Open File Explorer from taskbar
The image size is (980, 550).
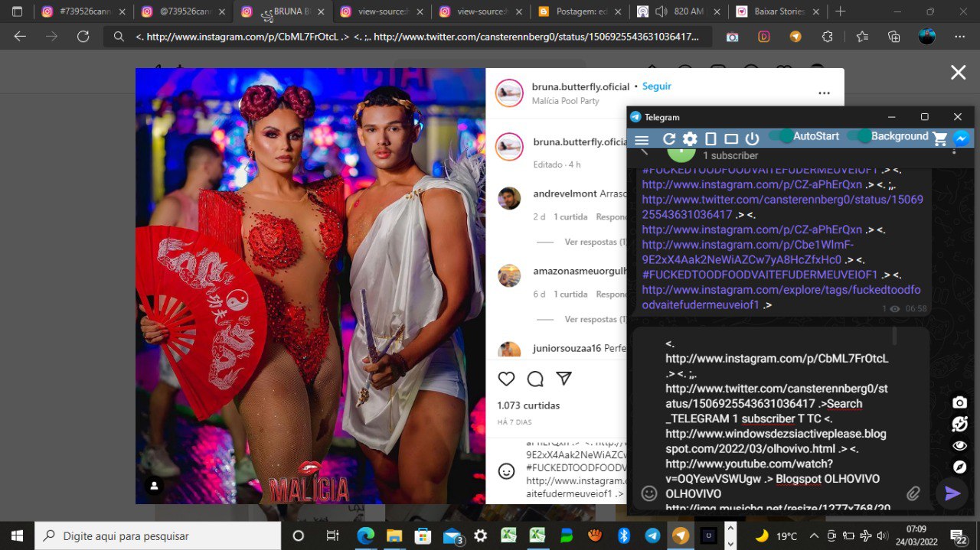click(394, 535)
